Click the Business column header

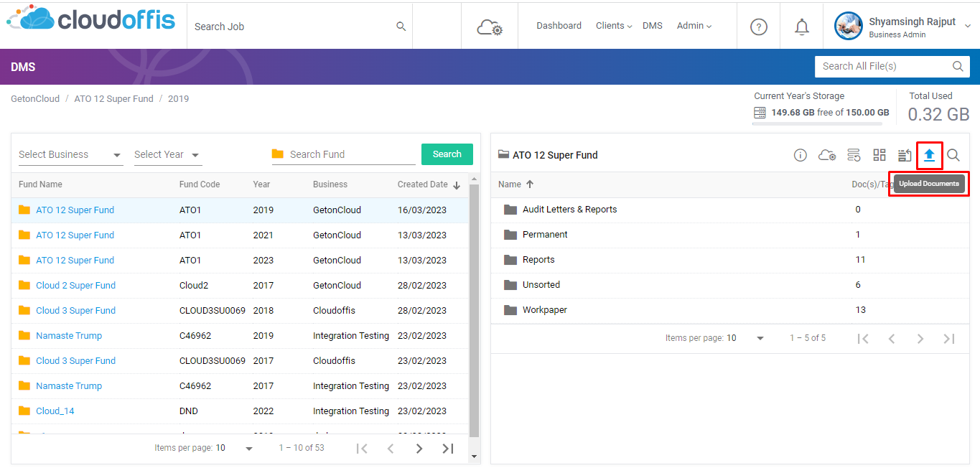(x=330, y=184)
